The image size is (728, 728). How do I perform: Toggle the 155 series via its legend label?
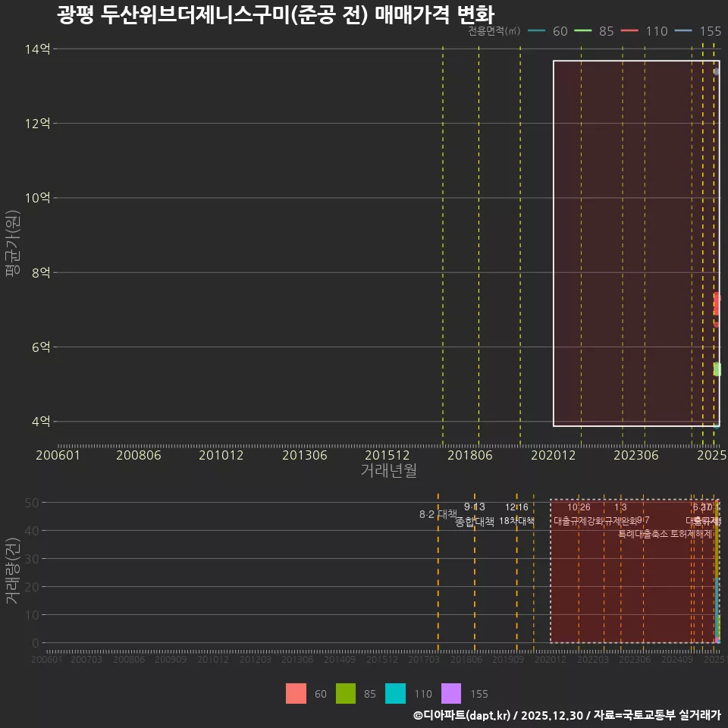[710, 31]
